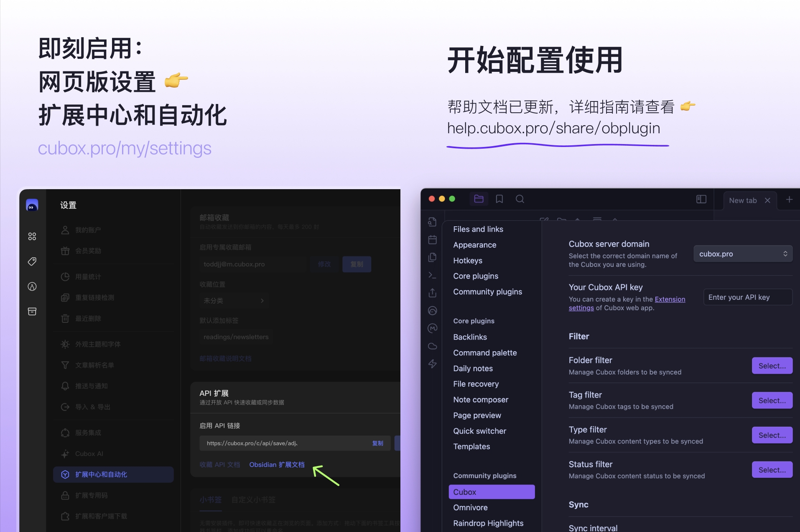
Task: Click the Cubox logo icon in the web sidebar
Action: (32, 205)
